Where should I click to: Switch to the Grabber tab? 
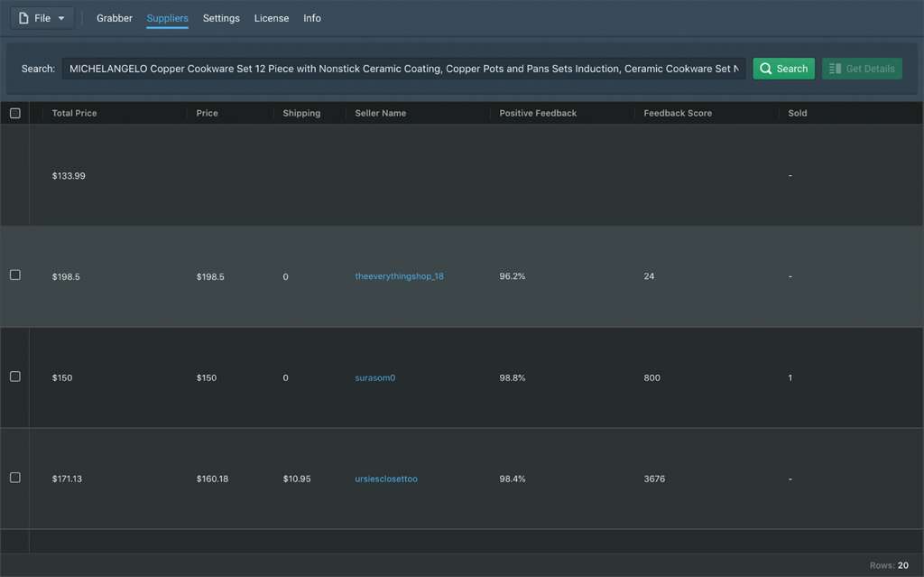tap(115, 18)
